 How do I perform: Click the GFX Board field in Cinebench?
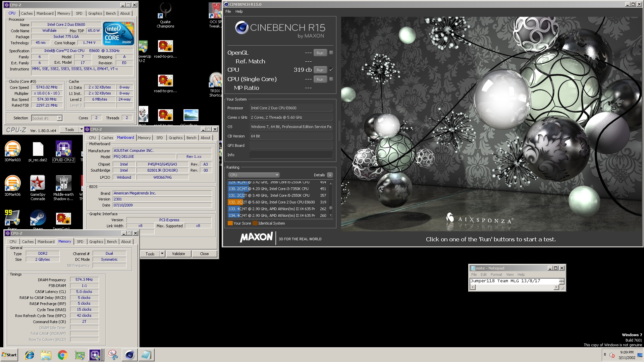(291, 145)
